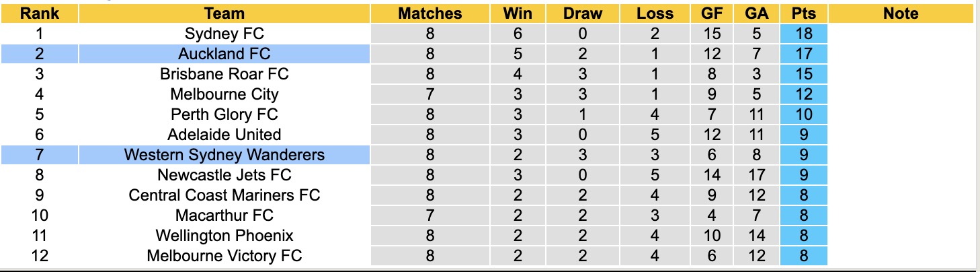Viewport: 980px width, 272px height.
Task: Click the Draw column header
Action: tap(583, 13)
